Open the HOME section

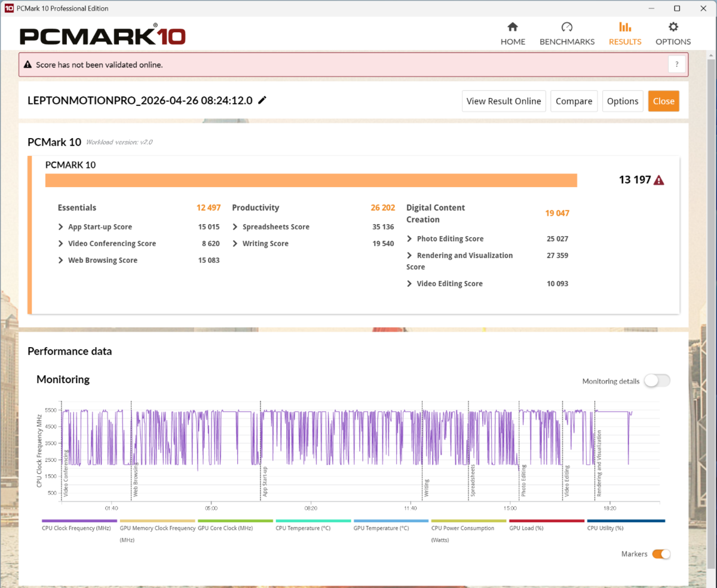click(x=513, y=34)
